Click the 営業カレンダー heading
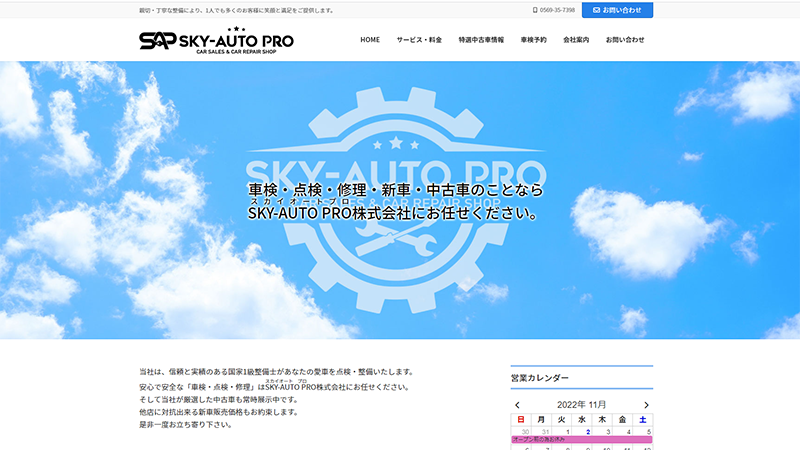Image resolution: width=800 pixels, height=450 pixels. point(540,378)
